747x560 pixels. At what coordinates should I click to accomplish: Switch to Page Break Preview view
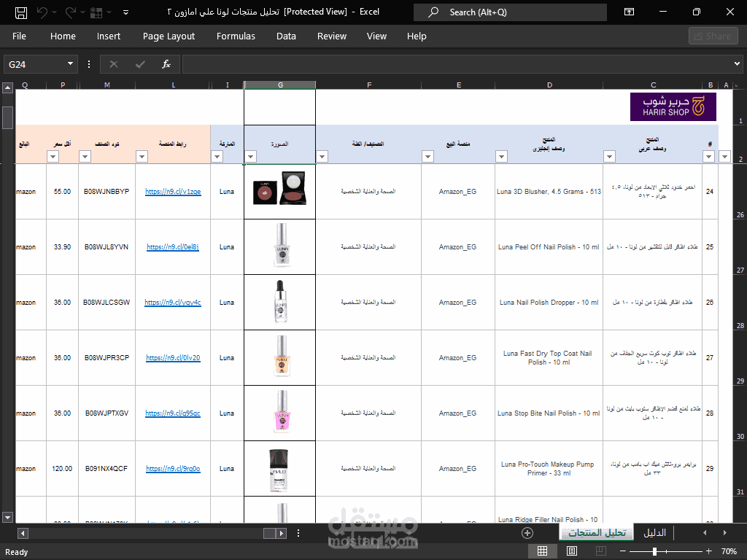click(601, 551)
